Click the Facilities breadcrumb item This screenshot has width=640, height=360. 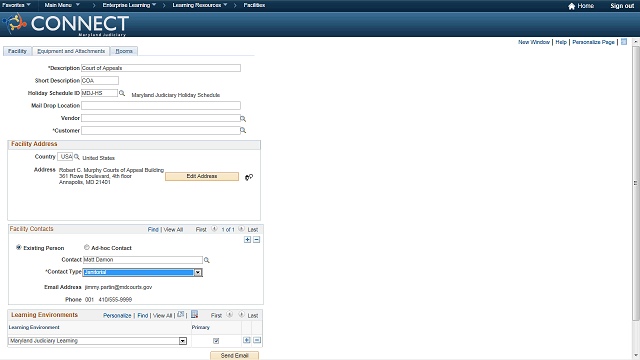click(x=254, y=5)
